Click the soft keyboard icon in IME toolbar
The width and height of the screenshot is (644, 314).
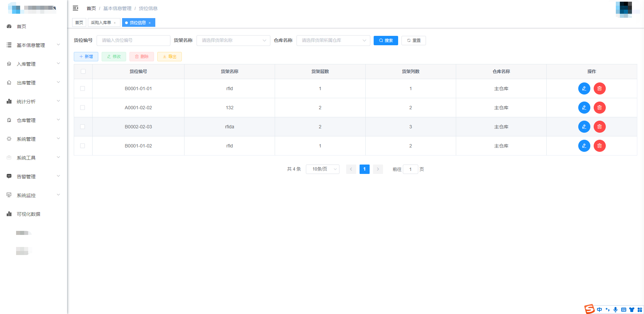(624, 310)
